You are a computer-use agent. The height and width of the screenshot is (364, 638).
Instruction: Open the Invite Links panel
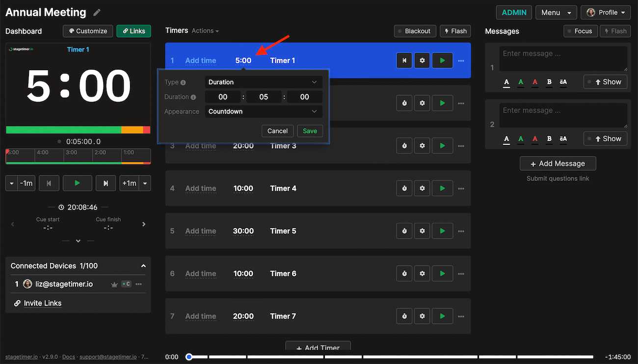tap(42, 303)
